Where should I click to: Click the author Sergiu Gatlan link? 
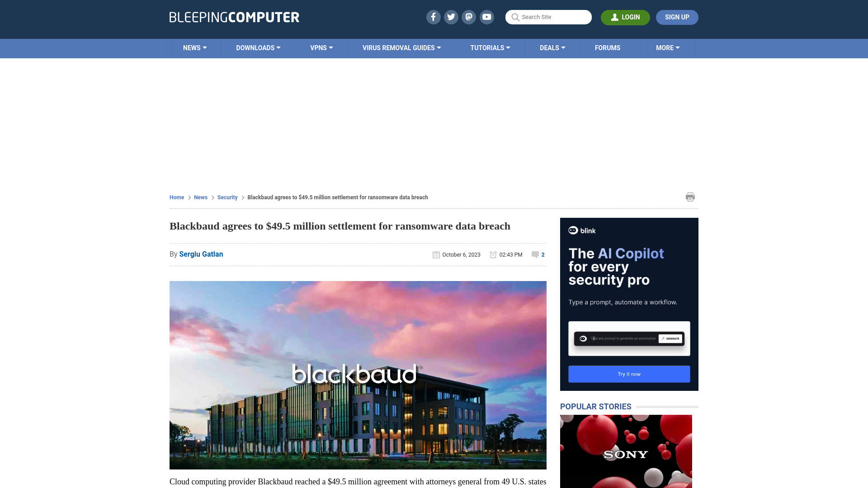tap(201, 254)
